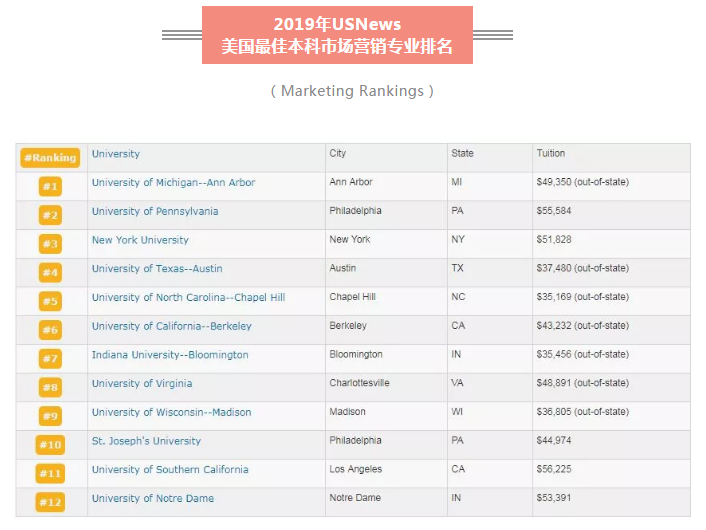
Task: Click the City column header
Action: coord(338,154)
